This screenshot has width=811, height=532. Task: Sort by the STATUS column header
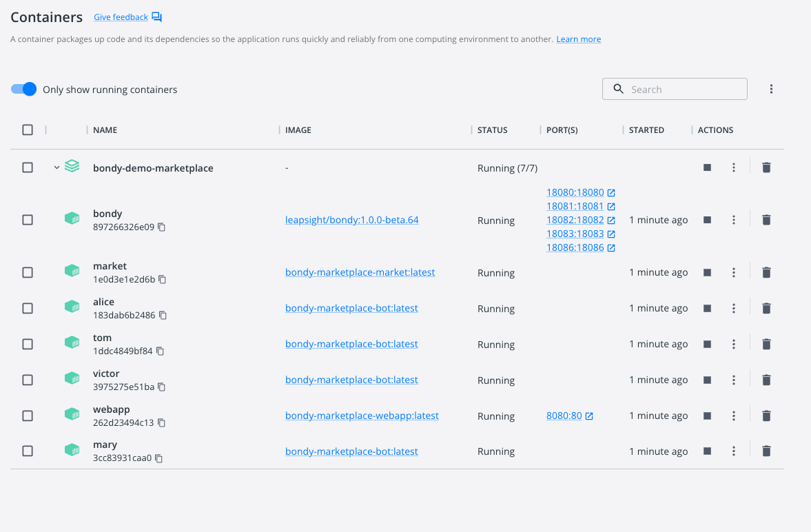(x=493, y=130)
